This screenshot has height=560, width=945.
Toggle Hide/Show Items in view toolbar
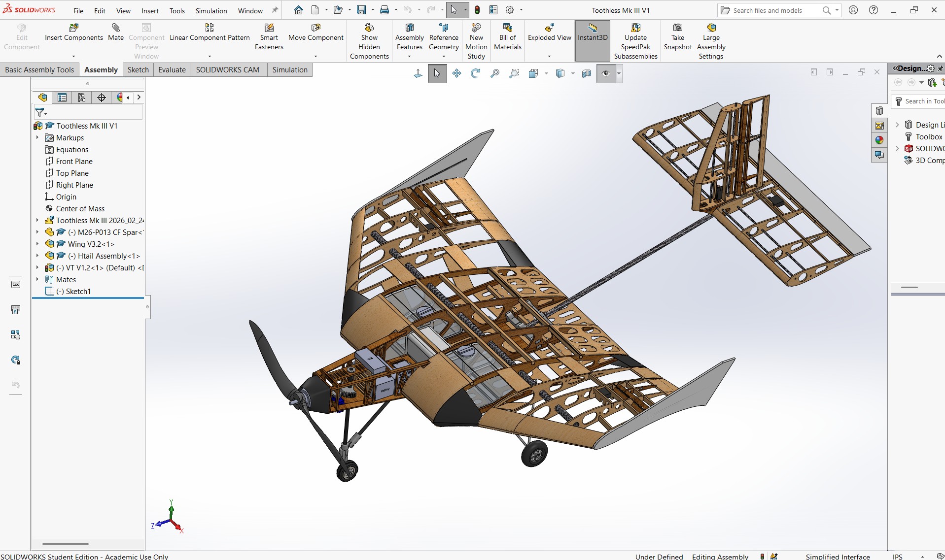606,73
